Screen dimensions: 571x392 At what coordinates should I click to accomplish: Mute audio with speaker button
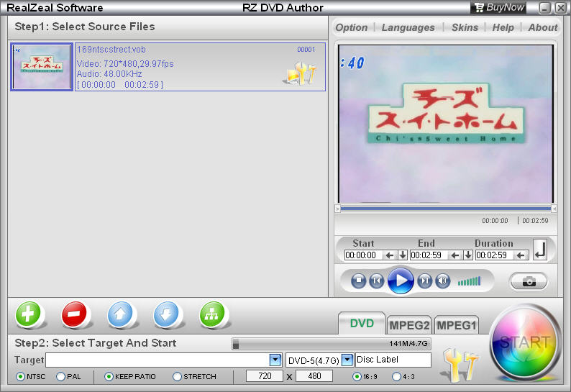[x=442, y=281]
